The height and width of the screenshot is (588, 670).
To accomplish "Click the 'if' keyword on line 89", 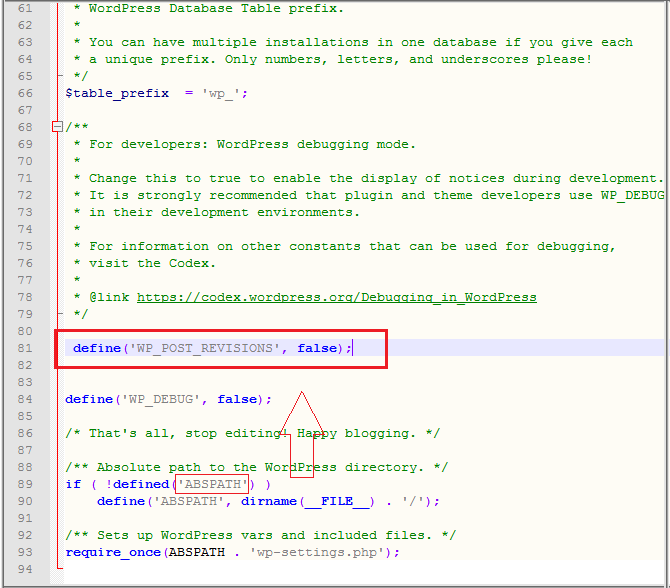I will coord(73,484).
